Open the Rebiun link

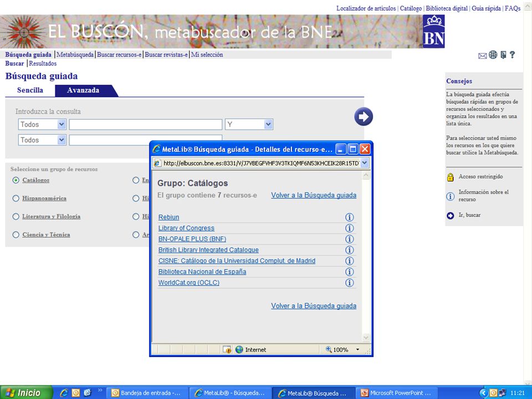168,217
